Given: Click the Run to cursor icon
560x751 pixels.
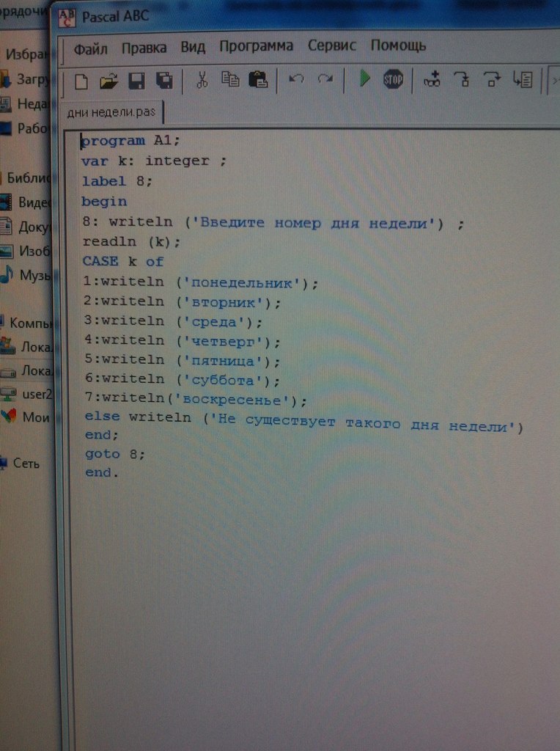Looking at the screenshot, I should coord(523,79).
